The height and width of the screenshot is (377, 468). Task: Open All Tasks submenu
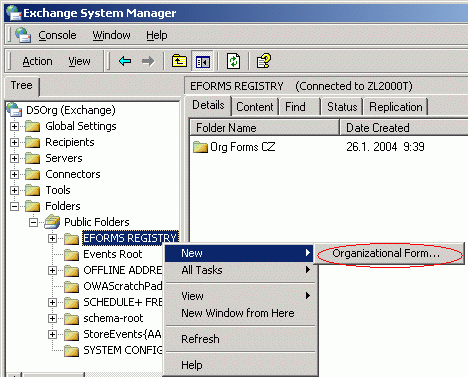pyautogui.click(x=240, y=270)
